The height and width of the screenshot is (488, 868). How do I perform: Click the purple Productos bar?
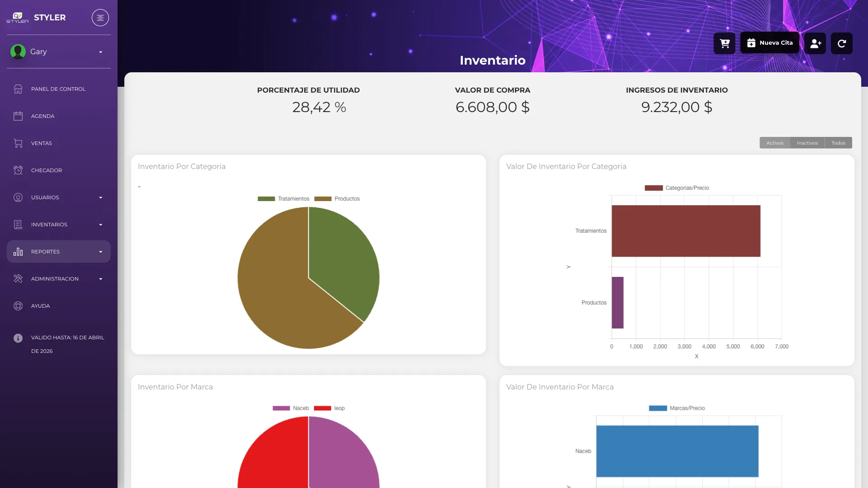coord(618,303)
